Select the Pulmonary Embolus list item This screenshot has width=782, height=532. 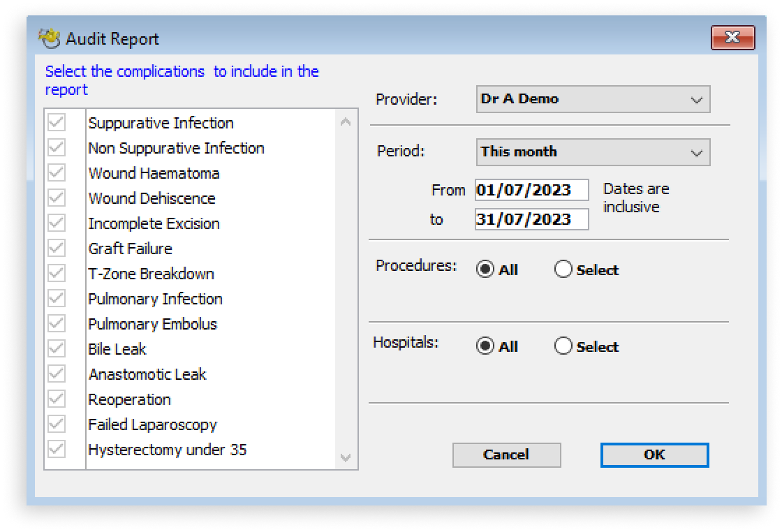pyautogui.click(x=152, y=324)
